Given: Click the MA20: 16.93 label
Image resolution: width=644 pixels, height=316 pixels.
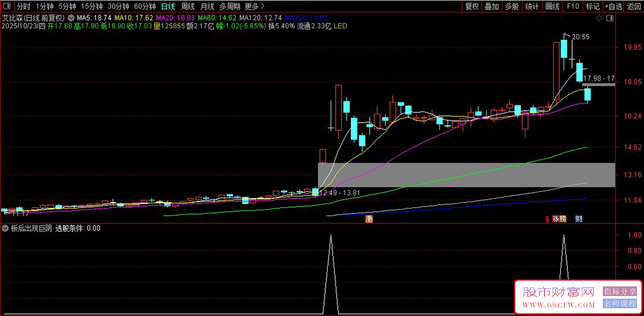Looking at the screenshot, I should pyautogui.click(x=175, y=18).
